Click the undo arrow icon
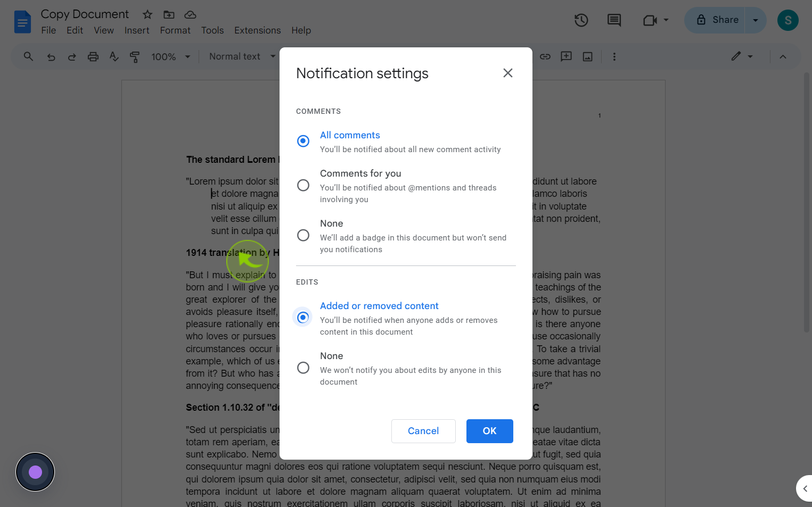This screenshot has width=812, height=507. click(51, 57)
